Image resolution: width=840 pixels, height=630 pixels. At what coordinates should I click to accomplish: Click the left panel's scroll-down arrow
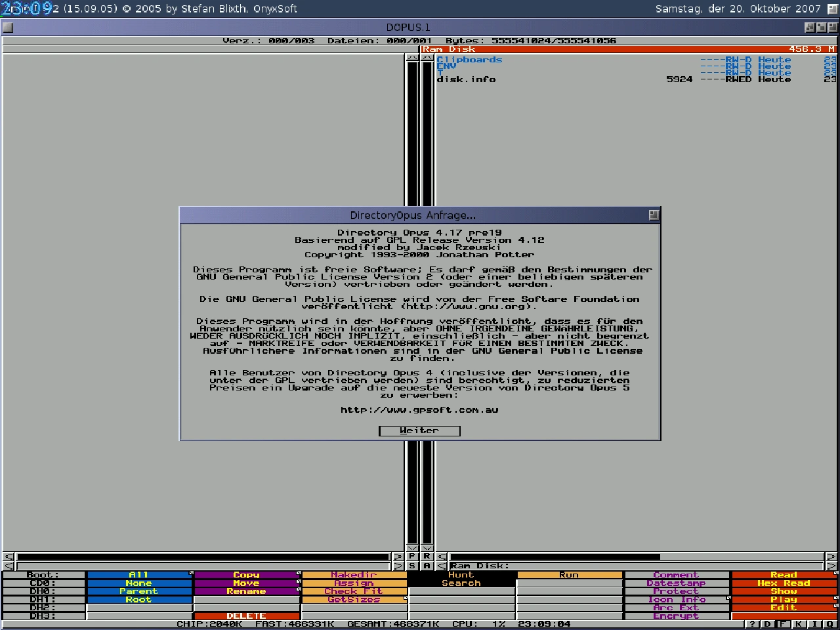point(412,548)
